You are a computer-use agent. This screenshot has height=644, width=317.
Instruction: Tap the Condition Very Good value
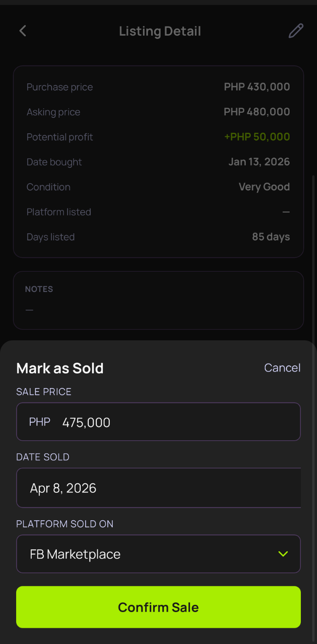tap(264, 187)
